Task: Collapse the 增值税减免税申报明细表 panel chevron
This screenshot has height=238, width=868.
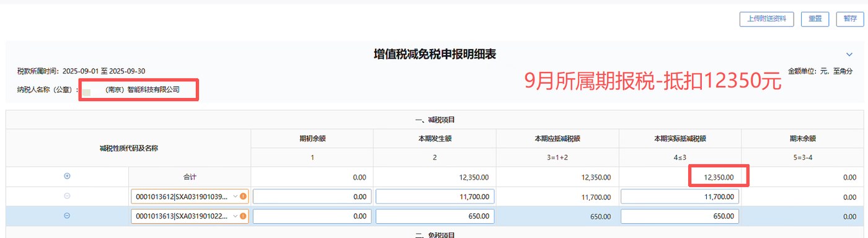Action: [x=849, y=55]
